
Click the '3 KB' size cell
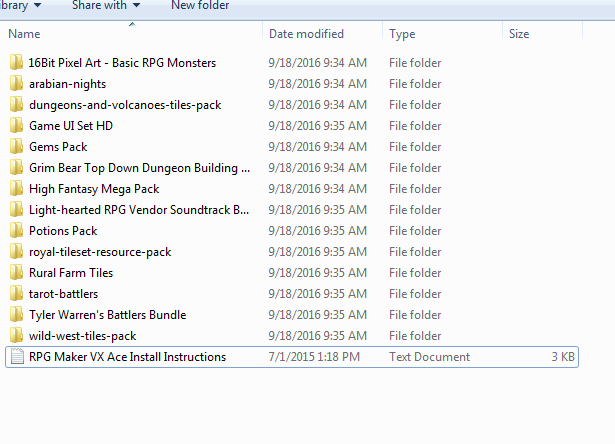[563, 357]
